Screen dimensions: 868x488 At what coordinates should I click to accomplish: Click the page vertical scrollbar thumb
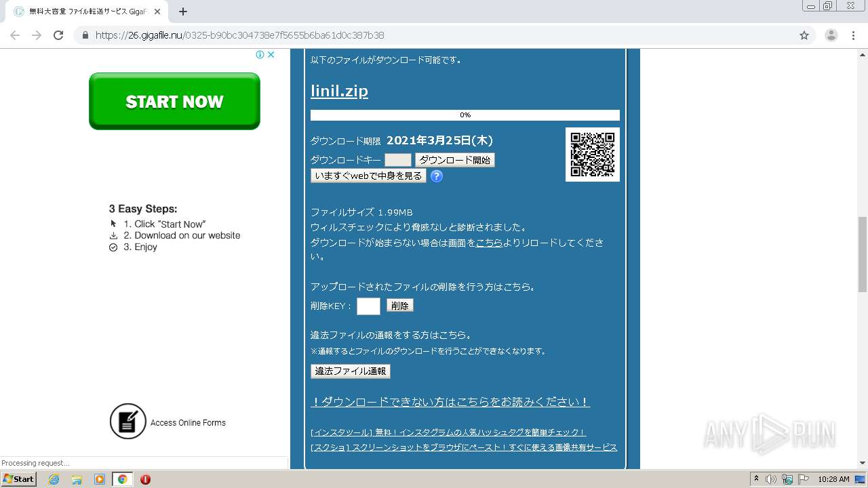(x=863, y=254)
